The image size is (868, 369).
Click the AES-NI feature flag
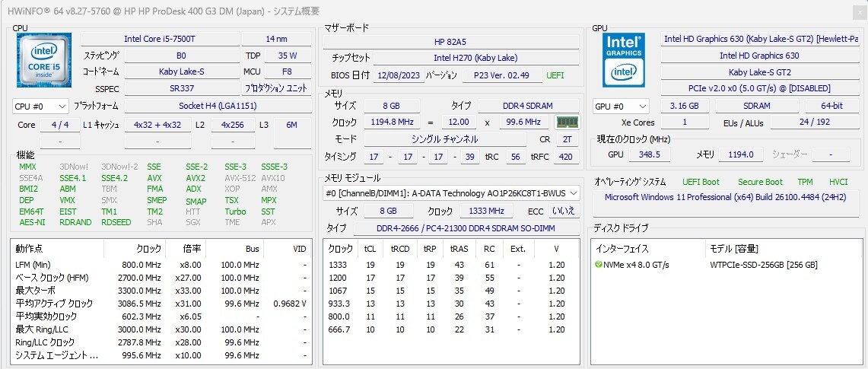click(x=31, y=222)
